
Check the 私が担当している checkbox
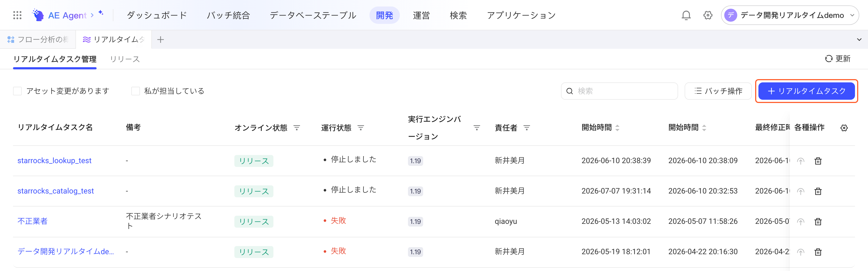pos(135,91)
